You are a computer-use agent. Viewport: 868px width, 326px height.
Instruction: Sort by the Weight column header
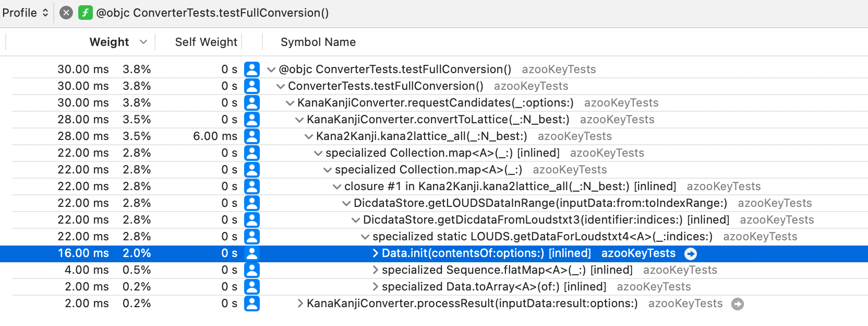tap(109, 42)
